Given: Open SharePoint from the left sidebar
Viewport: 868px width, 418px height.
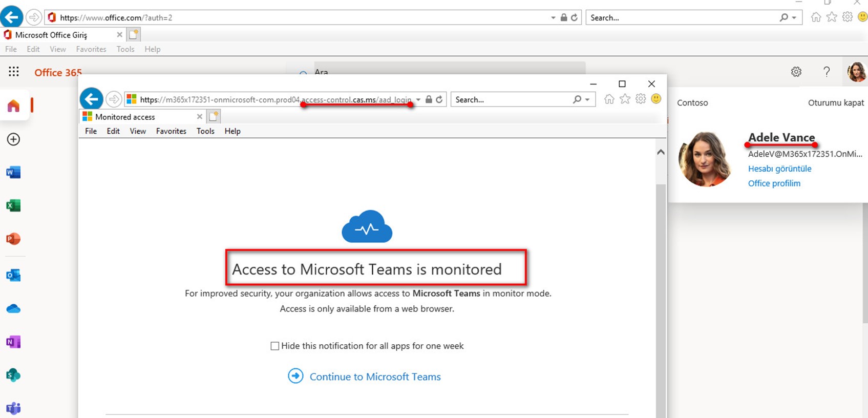Looking at the screenshot, I should click(13, 375).
